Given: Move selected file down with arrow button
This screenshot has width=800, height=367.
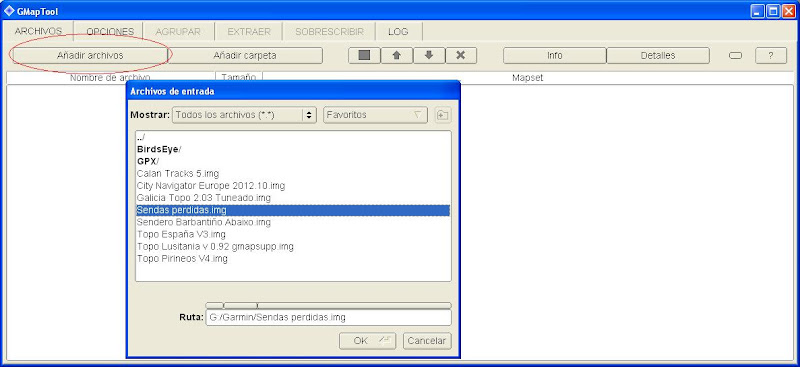Looking at the screenshot, I should (429, 56).
